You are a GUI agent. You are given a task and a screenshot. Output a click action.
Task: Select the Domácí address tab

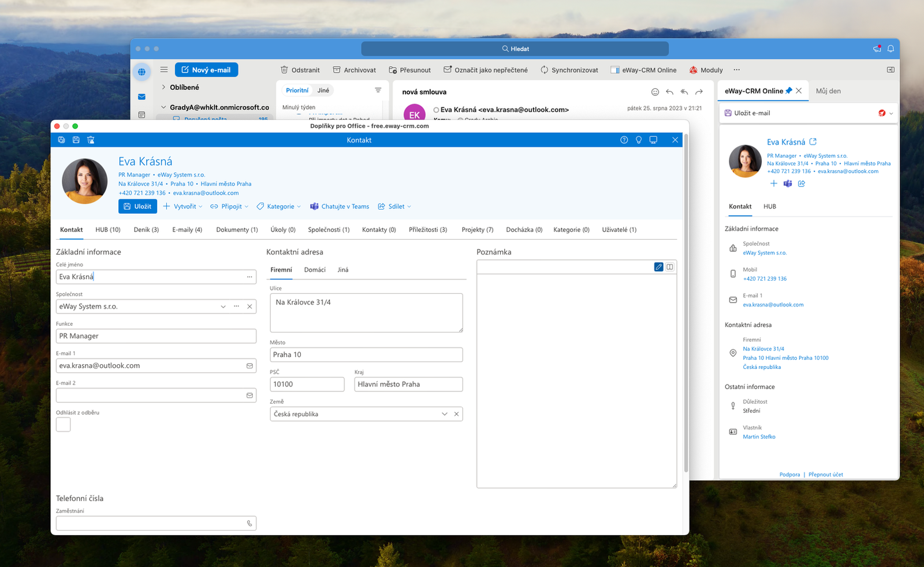coord(315,270)
